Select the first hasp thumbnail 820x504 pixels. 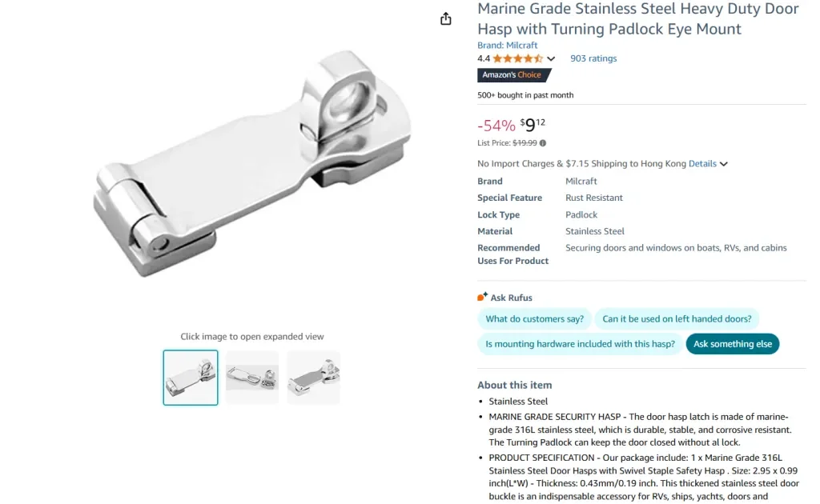[x=191, y=378]
